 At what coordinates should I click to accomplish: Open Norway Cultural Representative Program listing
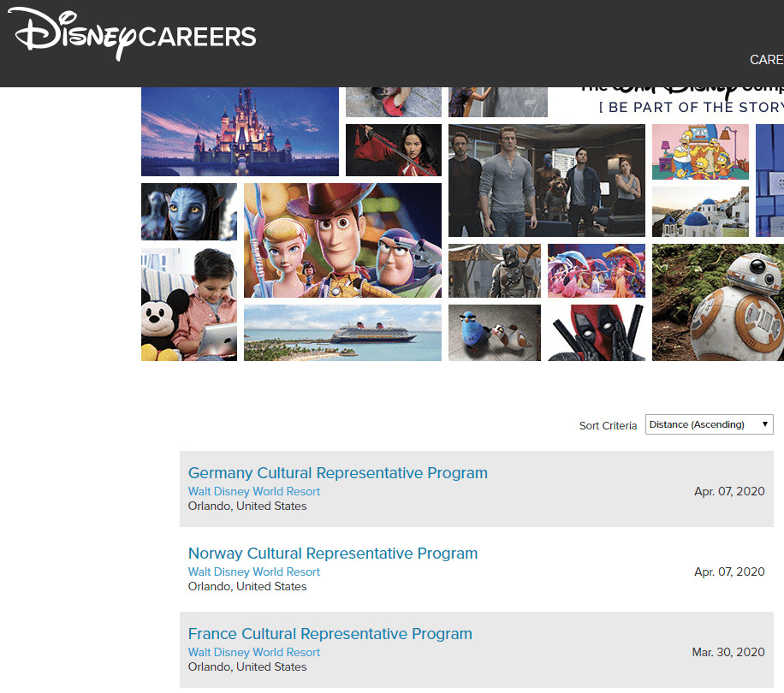pyautogui.click(x=332, y=553)
